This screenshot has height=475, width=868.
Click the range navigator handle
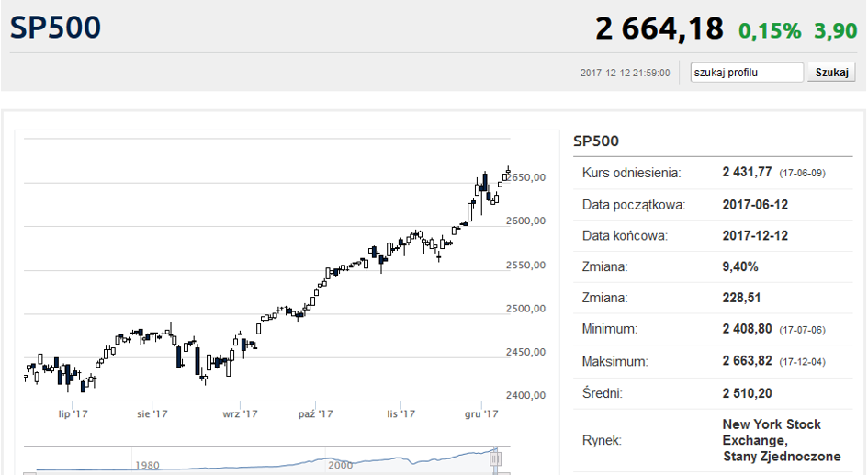(x=495, y=458)
